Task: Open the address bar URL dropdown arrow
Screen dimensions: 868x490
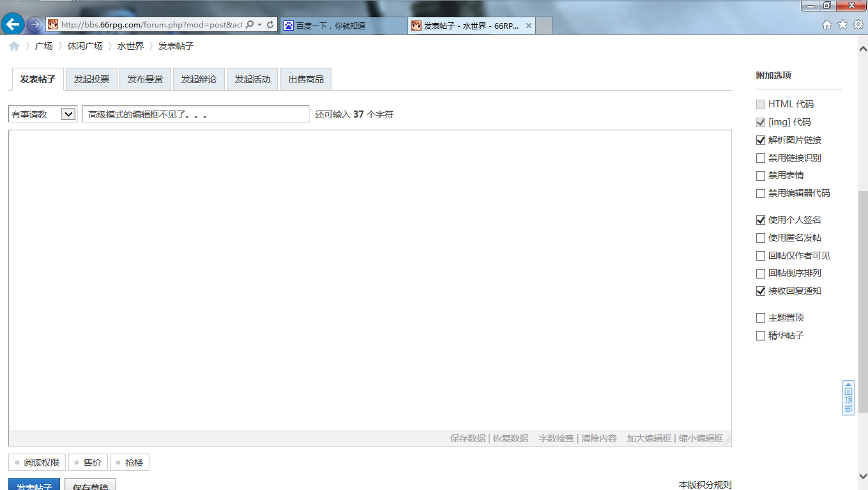Action: (260, 24)
